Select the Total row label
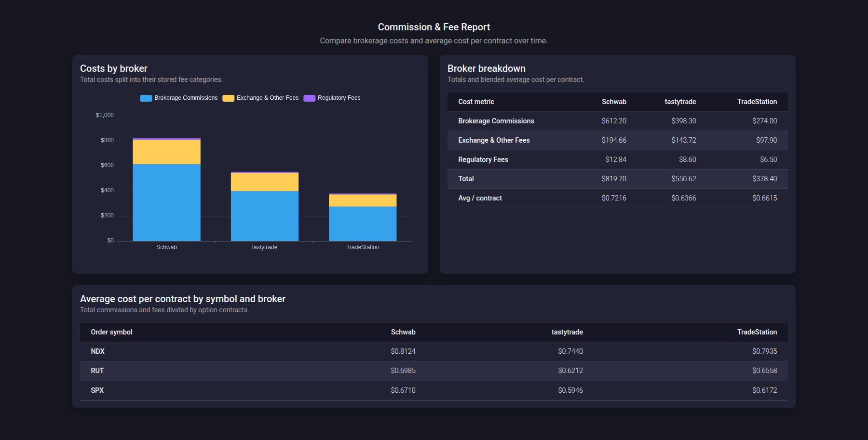868x440 pixels. coord(466,179)
